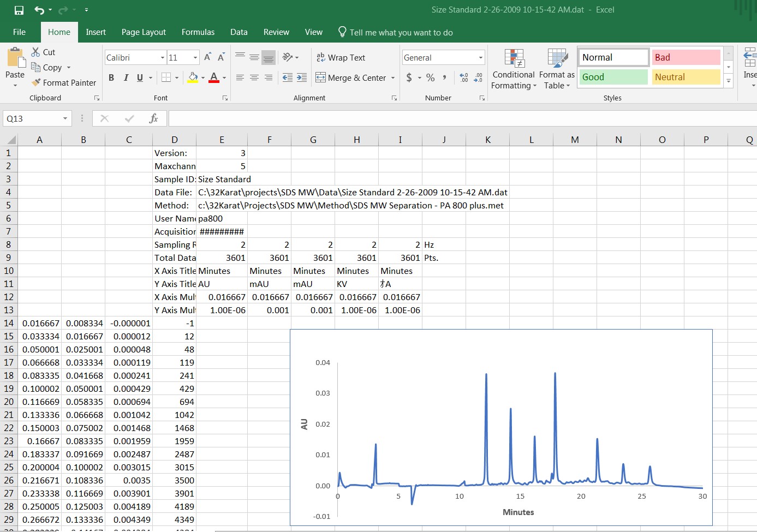Center text horizontally
The height and width of the screenshot is (532, 757).
point(254,77)
